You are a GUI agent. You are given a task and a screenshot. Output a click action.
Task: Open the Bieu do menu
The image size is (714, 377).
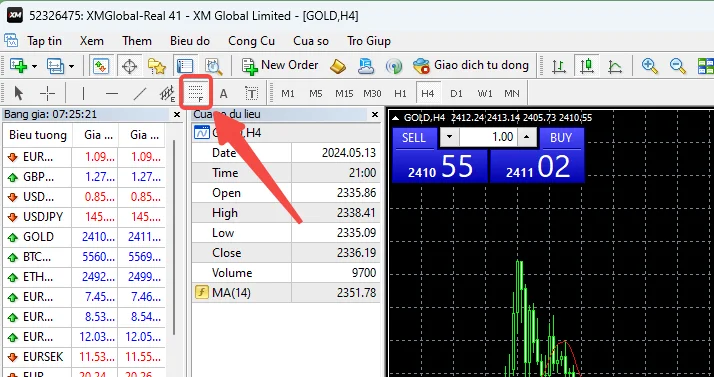tap(190, 41)
